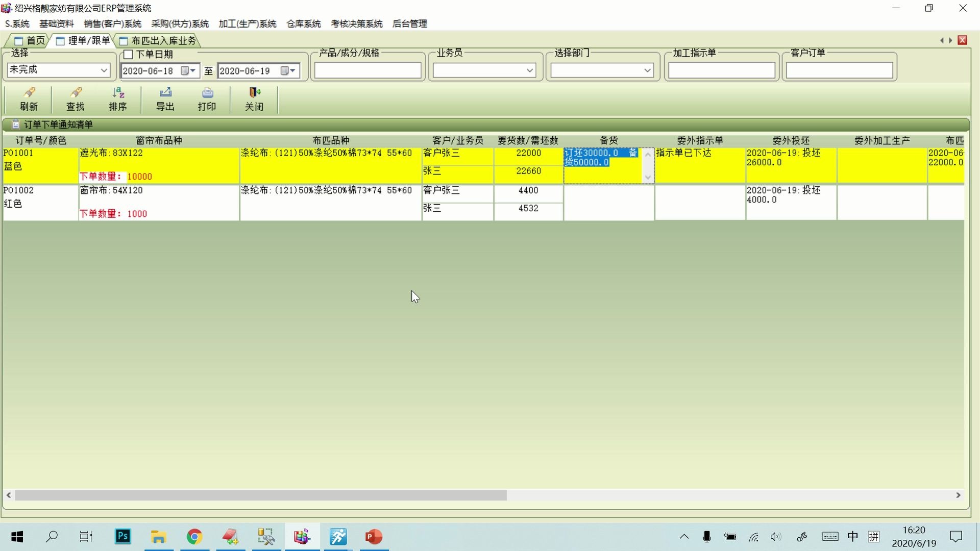
Task: Click the battery tray icon
Action: [730, 537]
